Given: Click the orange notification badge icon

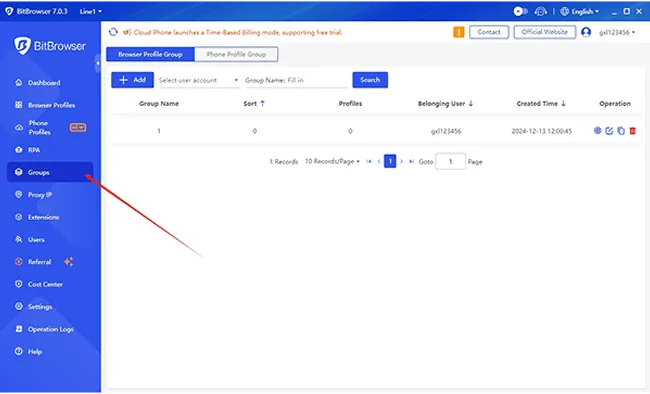Looking at the screenshot, I should pyautogui.click(x=458, y=32).
